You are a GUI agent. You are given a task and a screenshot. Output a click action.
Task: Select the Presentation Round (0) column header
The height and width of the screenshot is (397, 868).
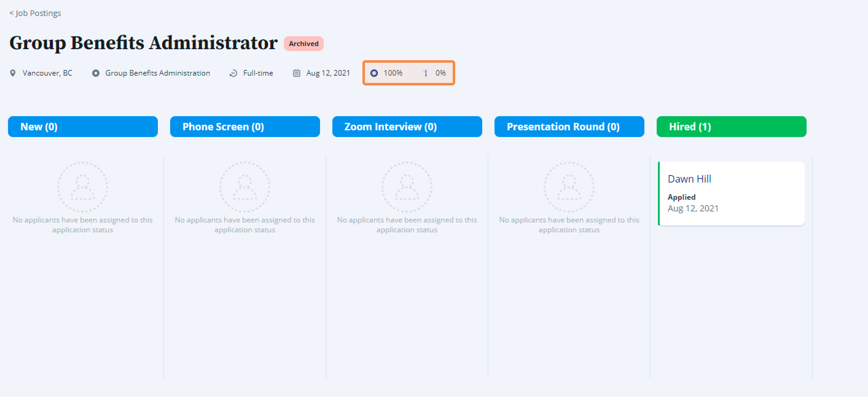coord(569,127)
